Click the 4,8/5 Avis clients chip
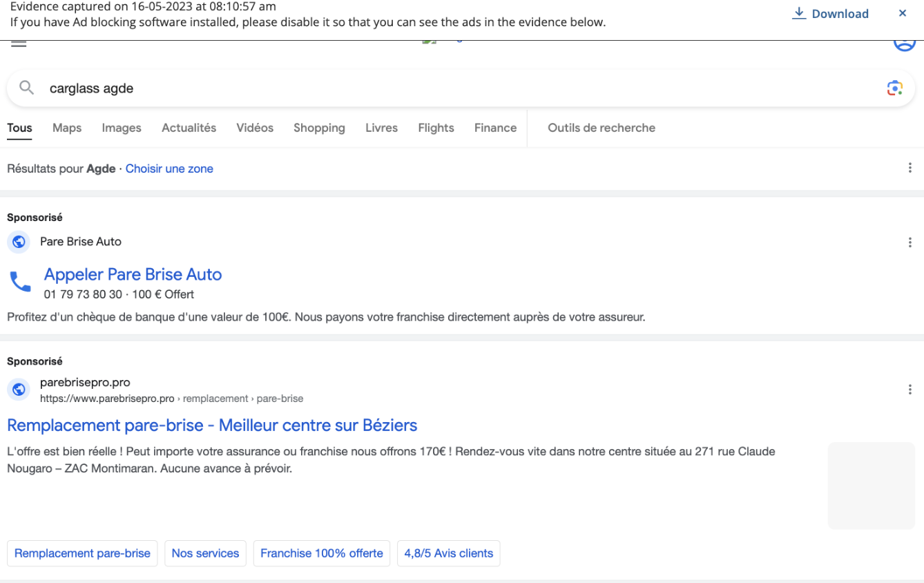This screenshot has width=924, height=583. (449, 553)
